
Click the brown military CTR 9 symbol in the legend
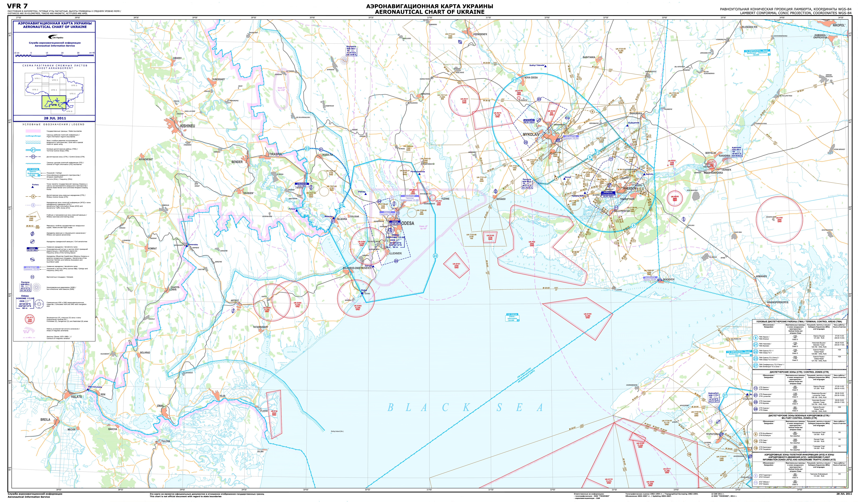click(x=33, y=196)
